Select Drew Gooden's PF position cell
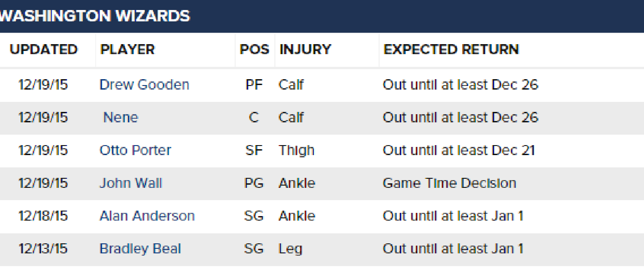 [254, 85]
